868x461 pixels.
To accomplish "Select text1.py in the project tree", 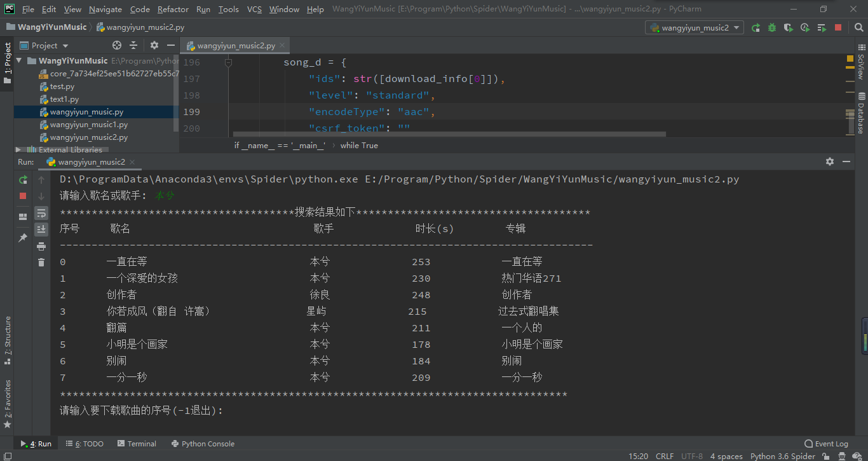I will coord(64,99).
